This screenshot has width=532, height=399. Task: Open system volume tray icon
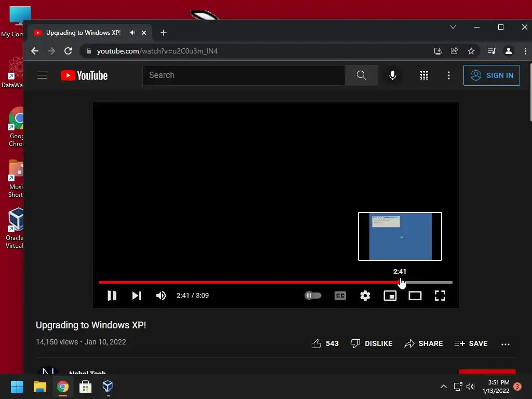[470, 387]
